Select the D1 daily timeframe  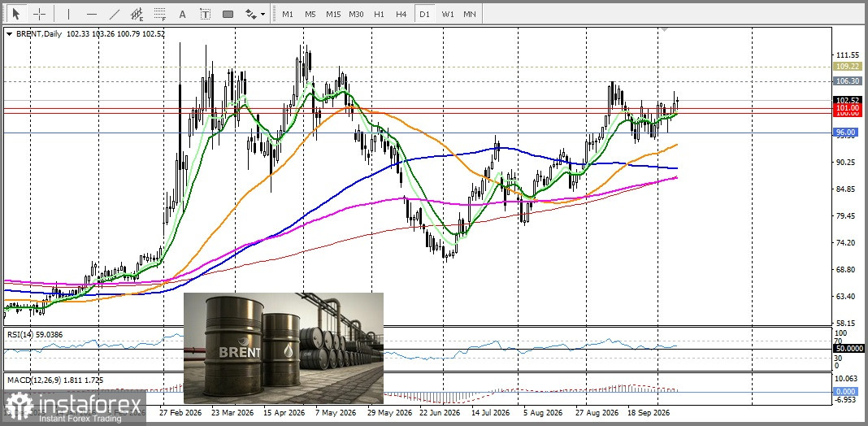coord(424,14)
